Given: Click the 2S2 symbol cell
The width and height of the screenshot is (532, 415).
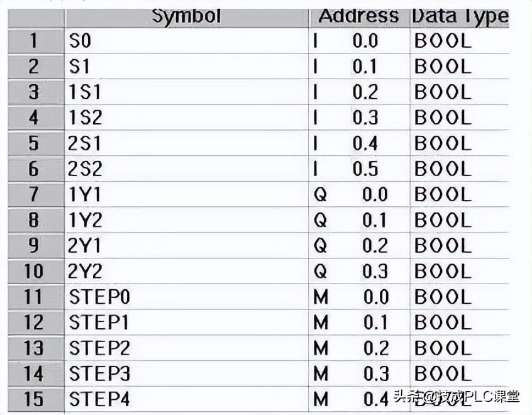Looking at the screenshot, I should point(186,169).
